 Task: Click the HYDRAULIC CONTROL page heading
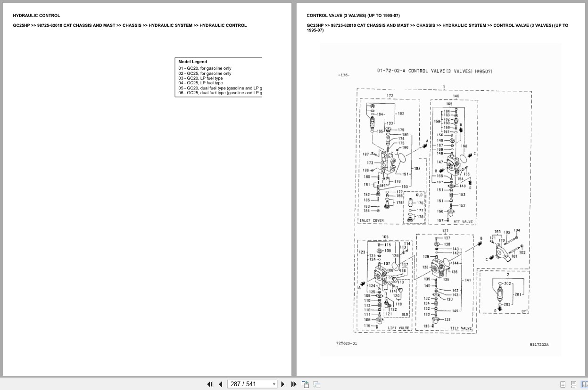(x=36, y=15)
